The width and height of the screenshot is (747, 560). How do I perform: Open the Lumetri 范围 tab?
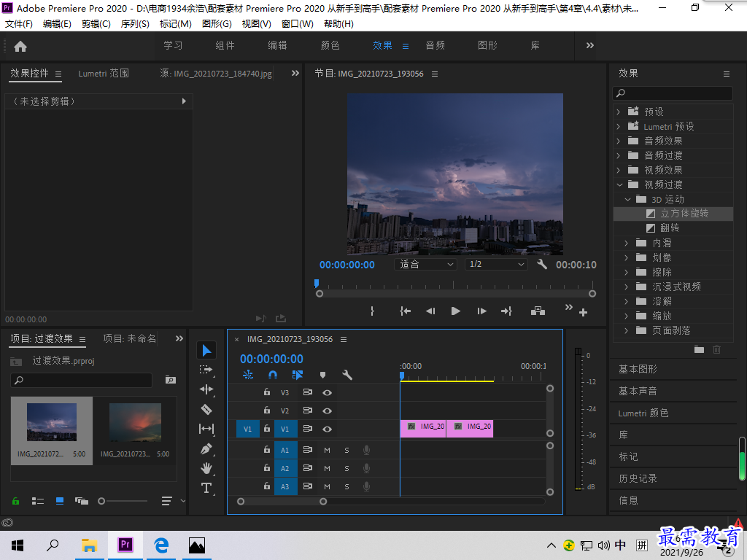(x=104, y=74)
